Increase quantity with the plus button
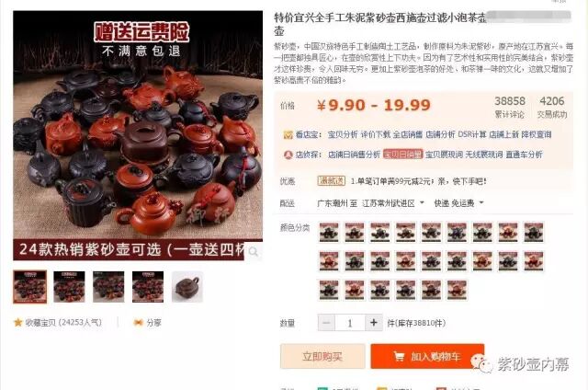 pos(374,323)
